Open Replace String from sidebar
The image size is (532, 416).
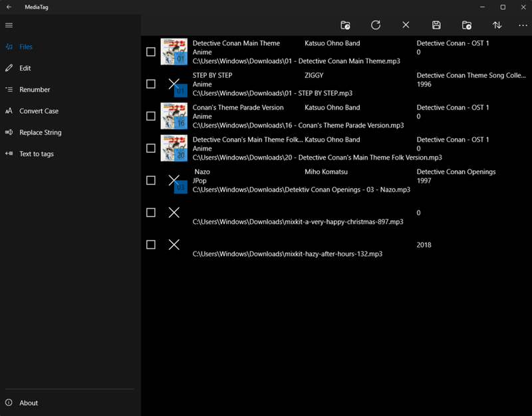[x=40, y=132]
